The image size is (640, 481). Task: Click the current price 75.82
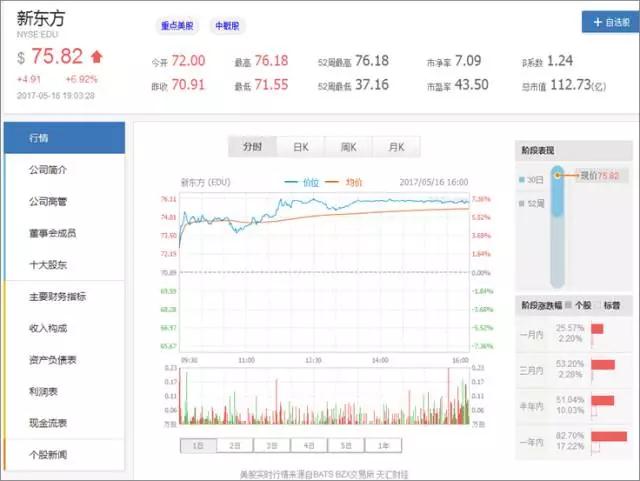(x=57, y=56)
